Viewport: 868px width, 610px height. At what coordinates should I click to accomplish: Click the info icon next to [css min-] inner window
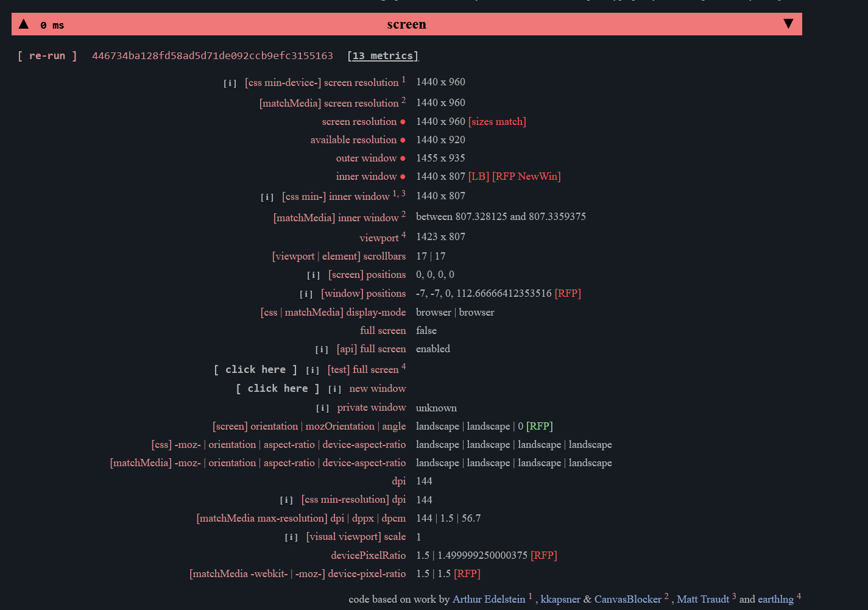point(267,196)
